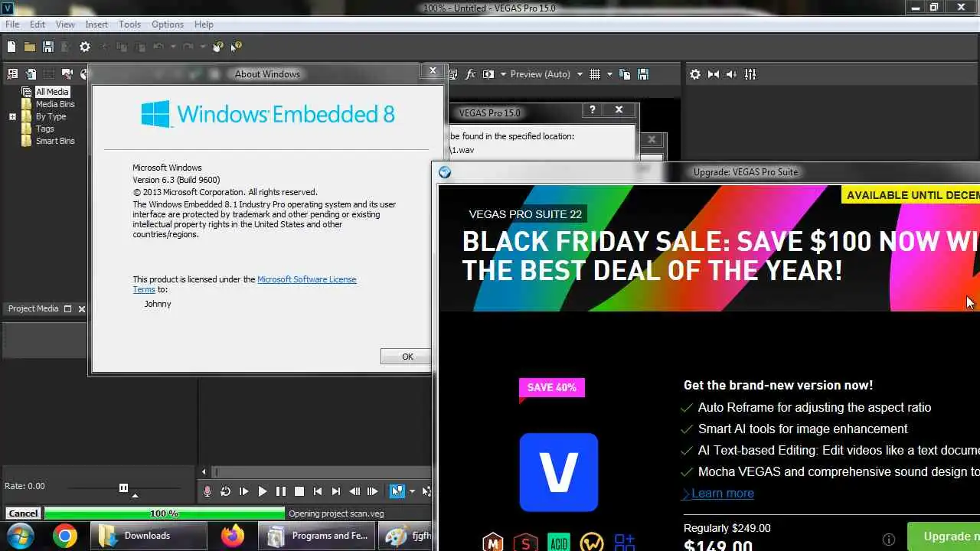Toggle split screen view icon in preview
980x551 pixels.
(x=488, y=74)
